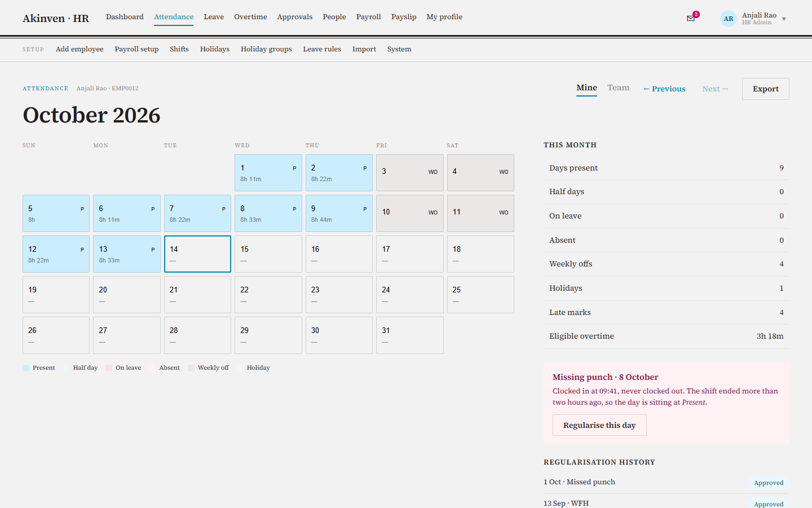Open the Payslip menu
The image size is (812, 508).
[404, 17]
